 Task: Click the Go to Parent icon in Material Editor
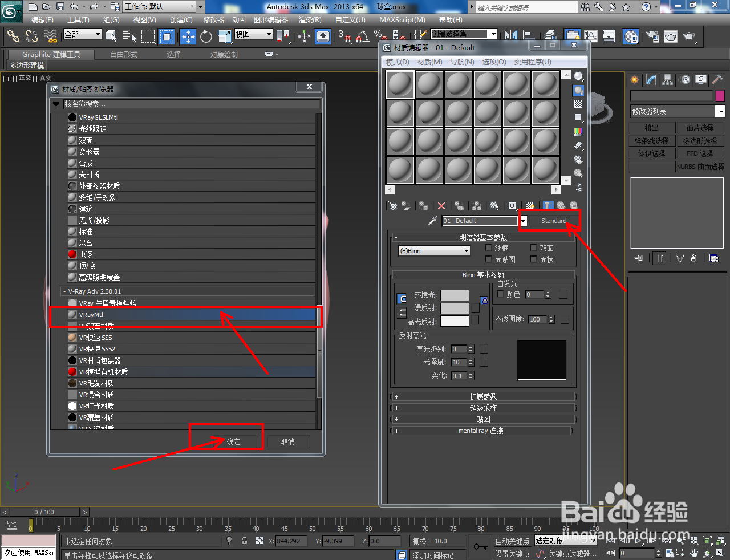[x=561, y=205]
